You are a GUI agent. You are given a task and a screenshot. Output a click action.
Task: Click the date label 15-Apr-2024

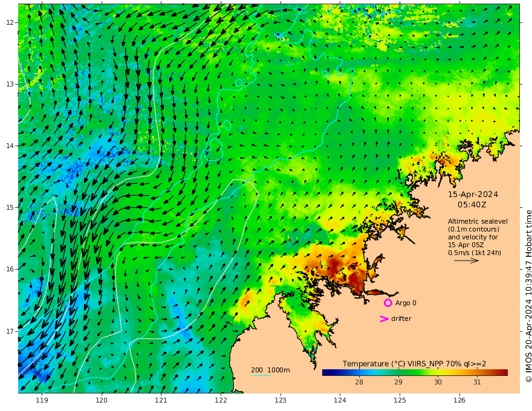(473, 194)
